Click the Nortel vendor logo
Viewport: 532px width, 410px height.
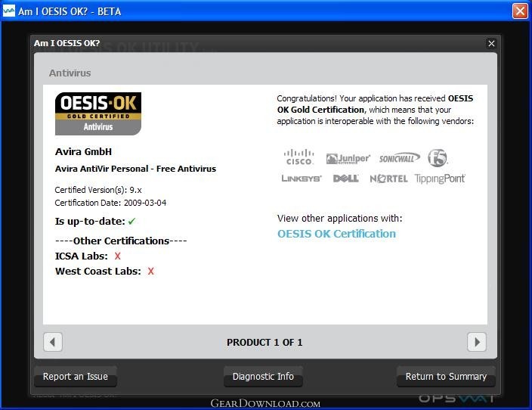pos(388,179)
